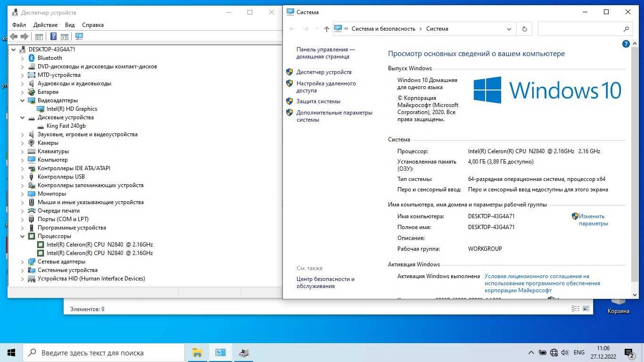Click Система и безопасность in the breadcrumb
This screenshot has height=362, width=644.
click(x=383, y=29)
